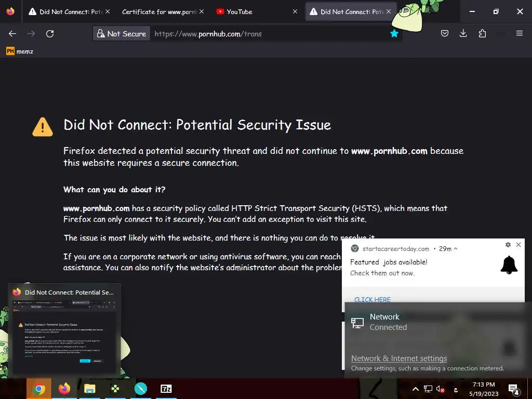Click the startacareertoday.com source label

[395, 249]
